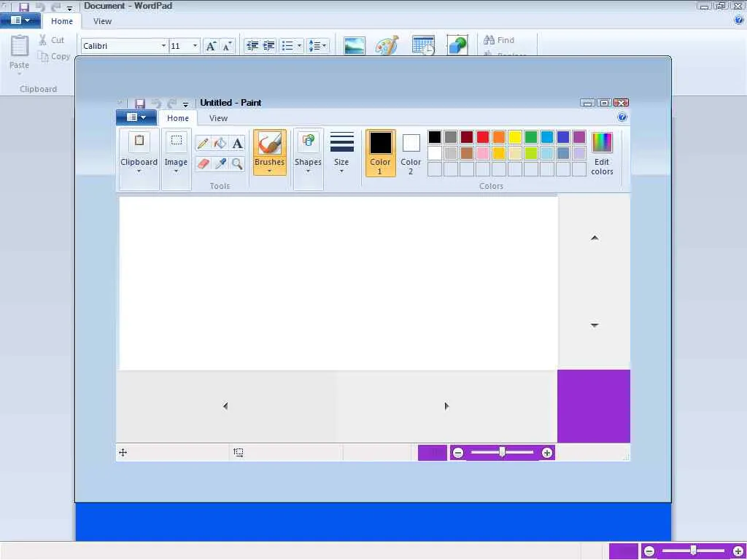
Task: Pick the pink color swatch
Action: pos(483,153)
